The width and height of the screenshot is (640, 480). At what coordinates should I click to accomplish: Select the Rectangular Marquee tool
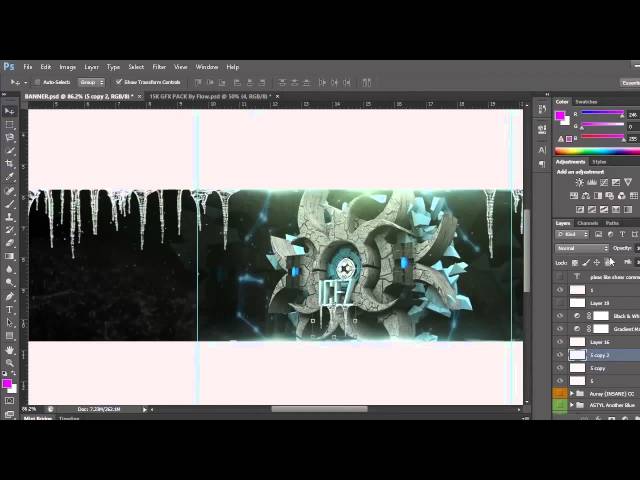click(9, 124)
